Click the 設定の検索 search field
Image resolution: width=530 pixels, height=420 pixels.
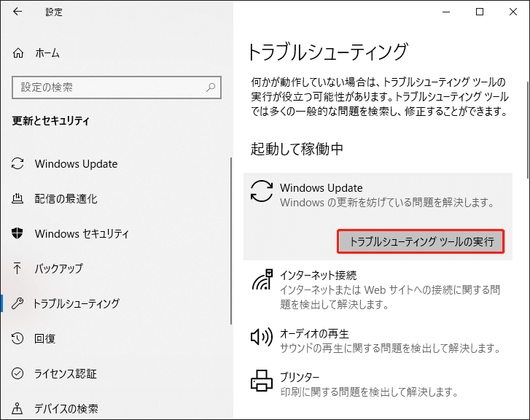(117, 87)
